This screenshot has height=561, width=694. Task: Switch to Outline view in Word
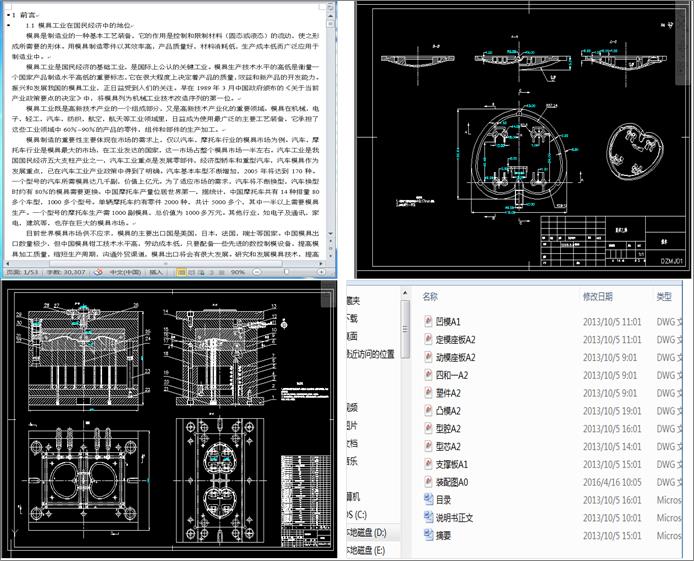click(212, 272)
